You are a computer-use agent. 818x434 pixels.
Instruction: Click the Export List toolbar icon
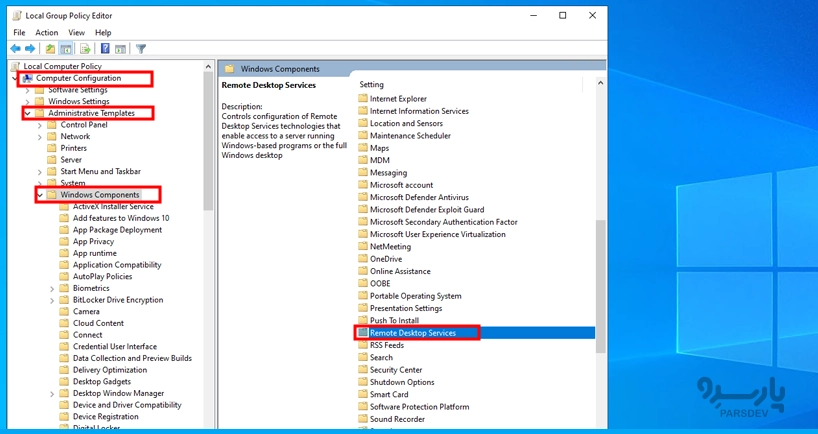click(86, 48)
